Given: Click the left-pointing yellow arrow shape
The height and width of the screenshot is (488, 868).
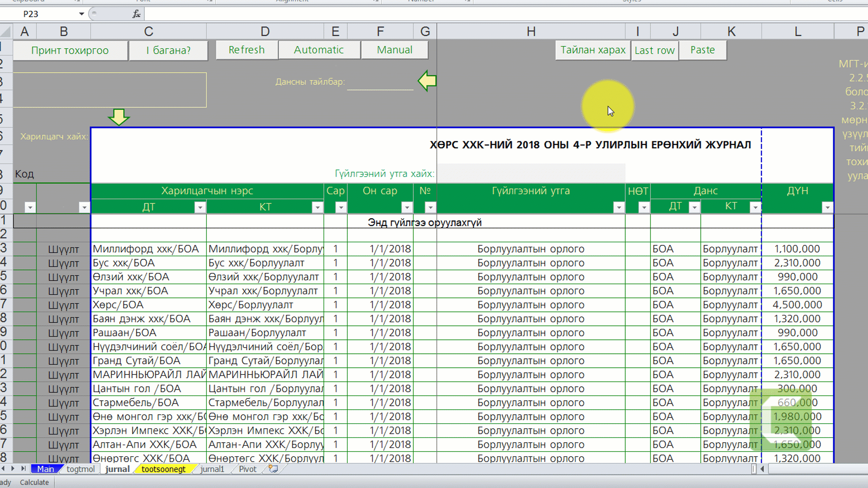Looking at the screenshot, I should click(x=427, y=81).
